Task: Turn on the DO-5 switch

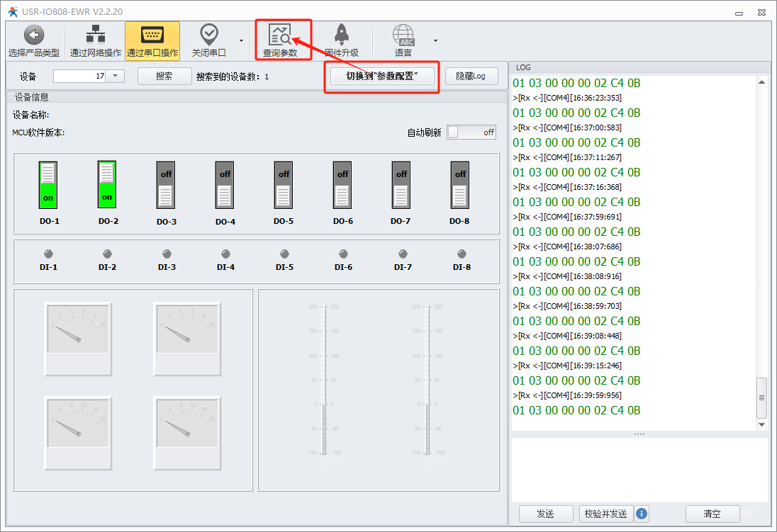Action: (284, 185)
